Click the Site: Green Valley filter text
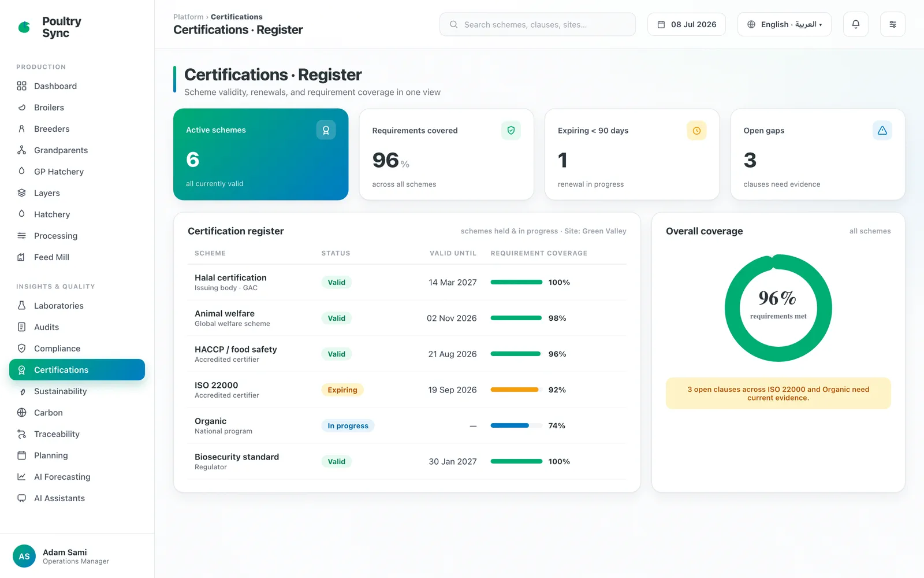924x578 pixels. point(595,231)
